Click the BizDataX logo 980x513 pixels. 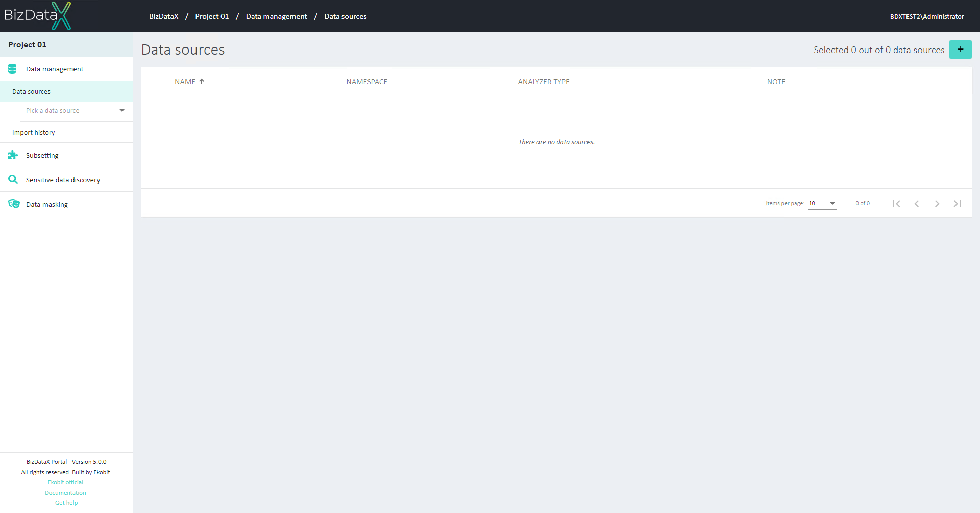(x=38, y=16)
